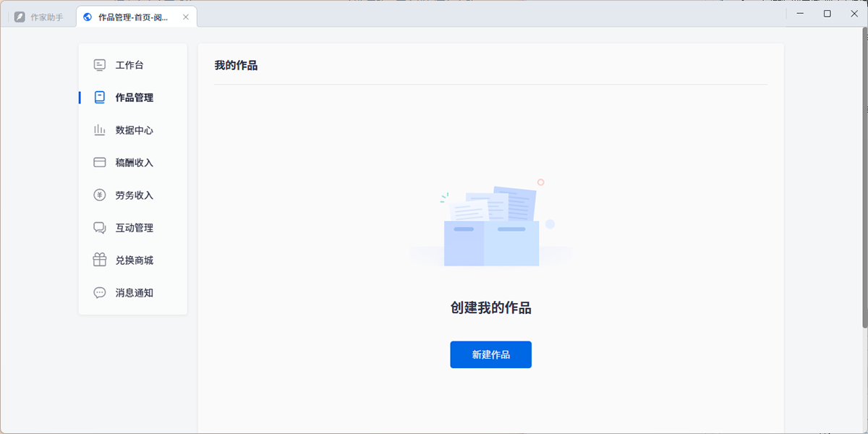Click the globe icon on 作品管理 tab
868x434 pixels.
pos(88,17)
